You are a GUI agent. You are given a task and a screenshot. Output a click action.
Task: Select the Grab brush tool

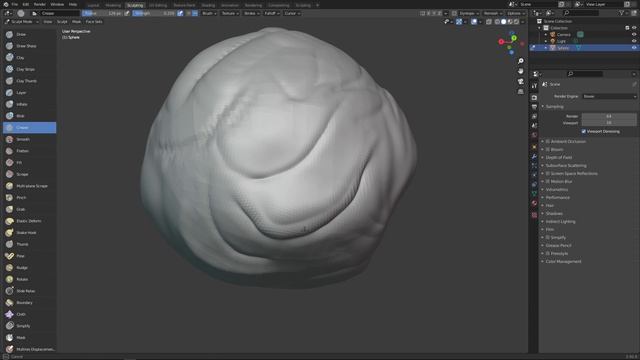click(x=29, y=209)
